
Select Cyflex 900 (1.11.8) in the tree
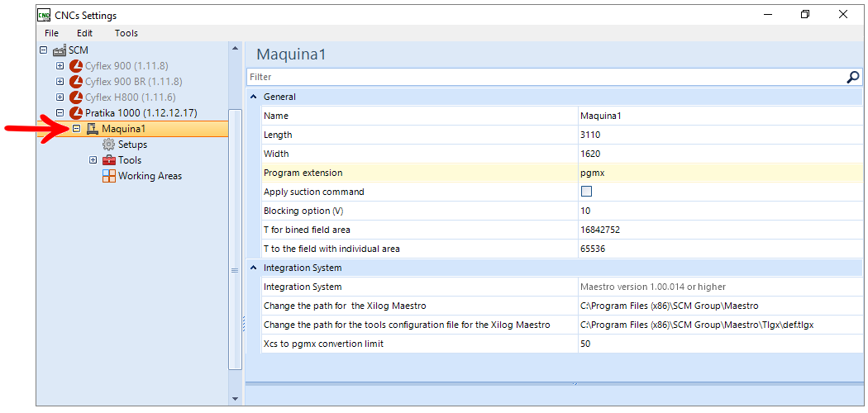click(x=126, y=66)
